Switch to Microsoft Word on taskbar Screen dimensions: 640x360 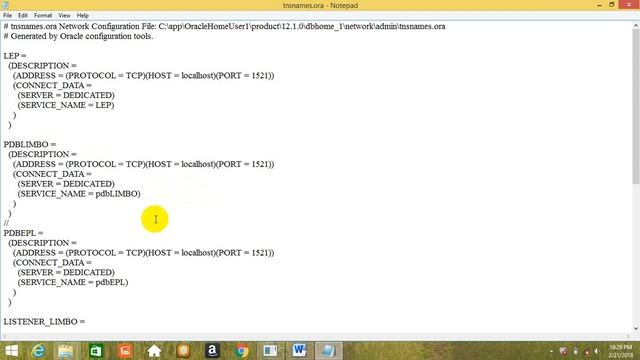pos(299,351)
